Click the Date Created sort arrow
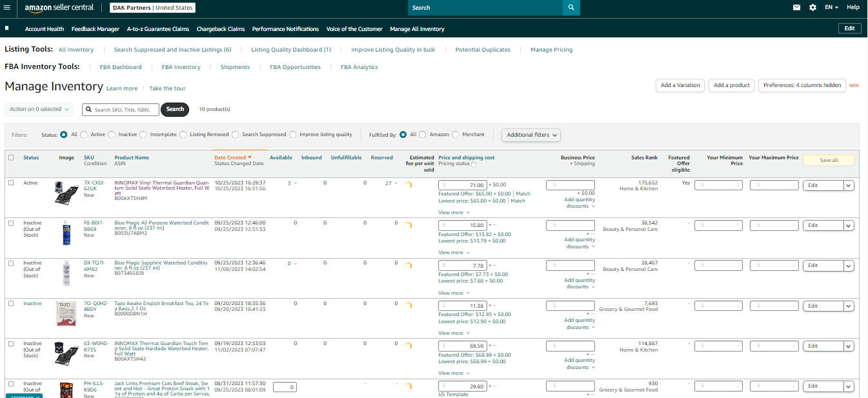 tap(249, 157)
